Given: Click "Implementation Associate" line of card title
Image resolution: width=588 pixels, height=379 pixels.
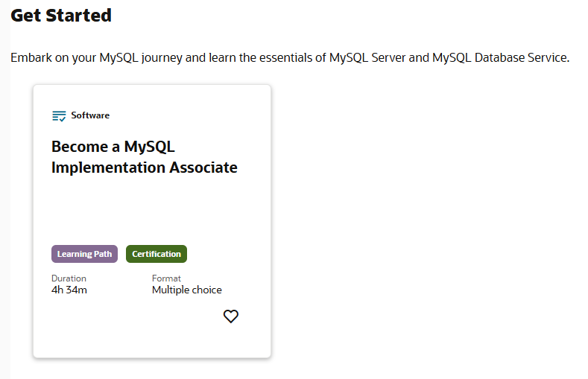Looking at the screenshot, I should (x=144, y=168).
